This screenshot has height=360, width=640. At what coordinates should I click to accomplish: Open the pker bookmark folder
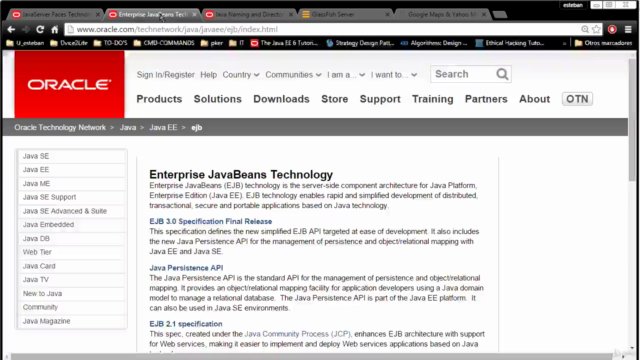(x=212, y=43)
